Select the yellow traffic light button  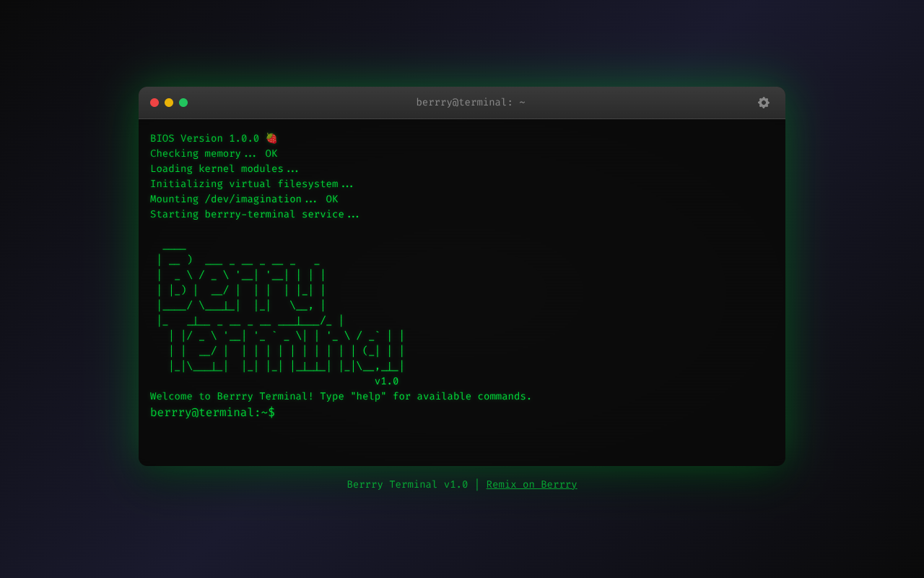[168, 102]
